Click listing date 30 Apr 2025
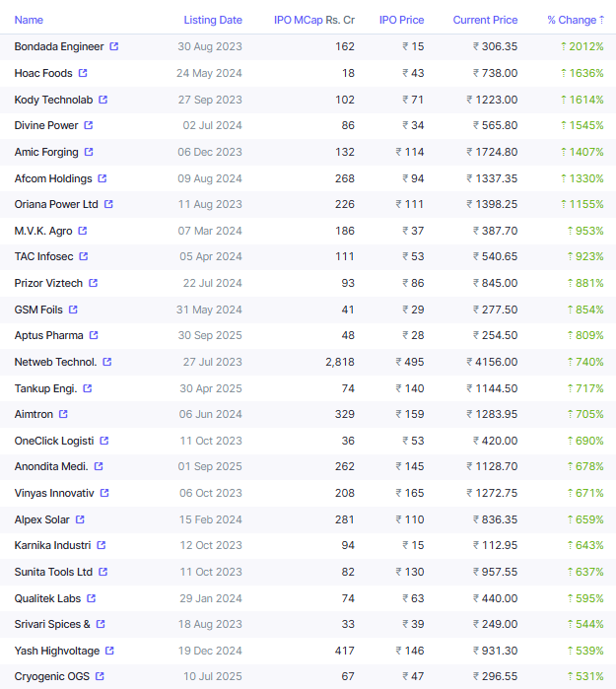Viewport: 616px width, 689px height. click(211, 388)
